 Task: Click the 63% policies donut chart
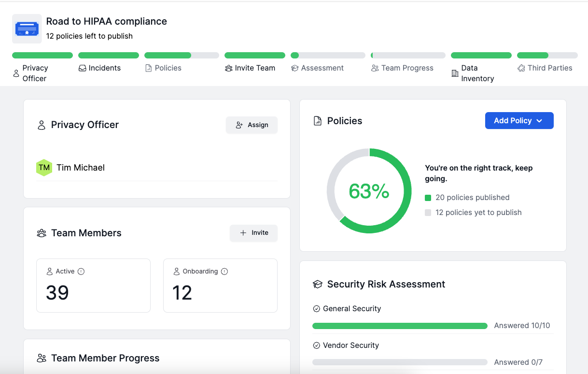369,191
